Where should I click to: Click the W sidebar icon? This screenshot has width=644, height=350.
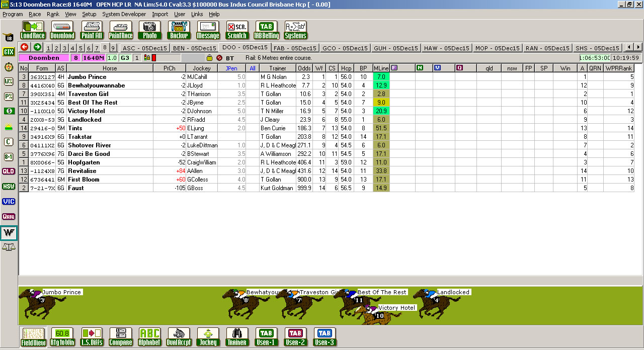(x=9, y=233)
